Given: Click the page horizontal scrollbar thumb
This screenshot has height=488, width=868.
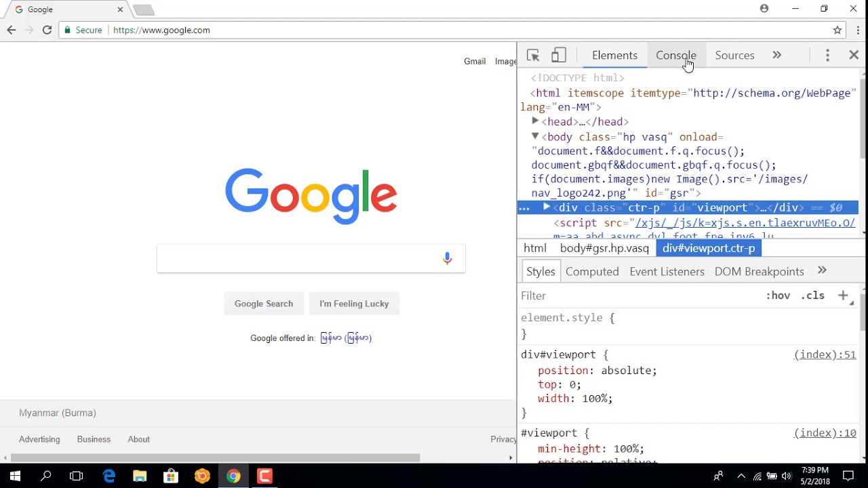Looking at the screenshot, I should point(216,457).
